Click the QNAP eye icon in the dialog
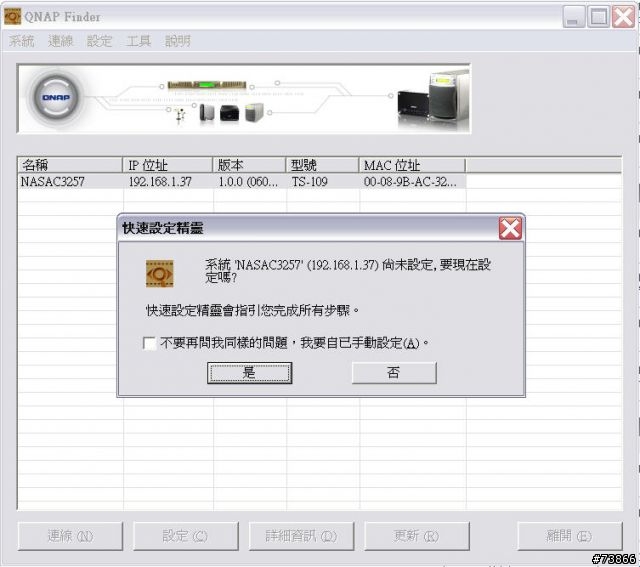Screen dimensions: 640x567 160,273
